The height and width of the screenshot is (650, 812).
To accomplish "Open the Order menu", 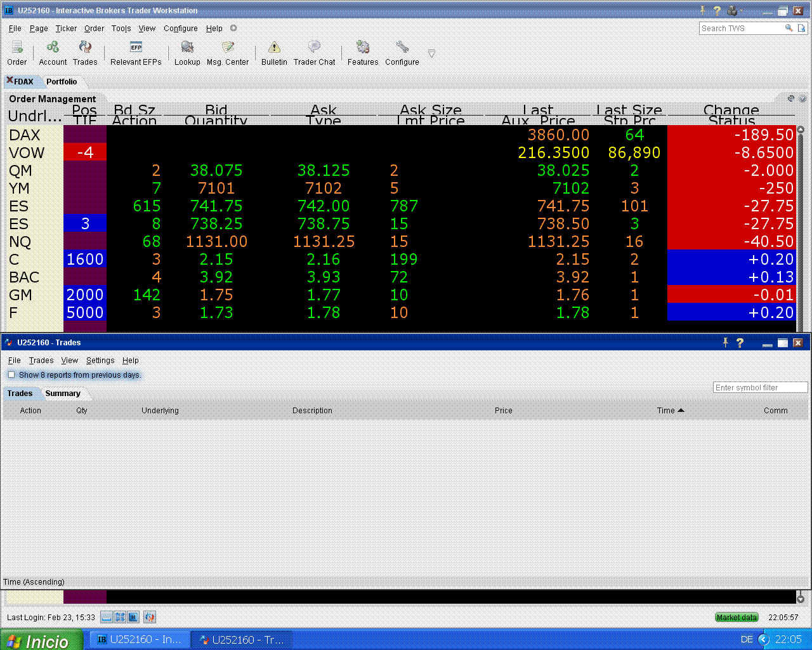I will point(94,28).
